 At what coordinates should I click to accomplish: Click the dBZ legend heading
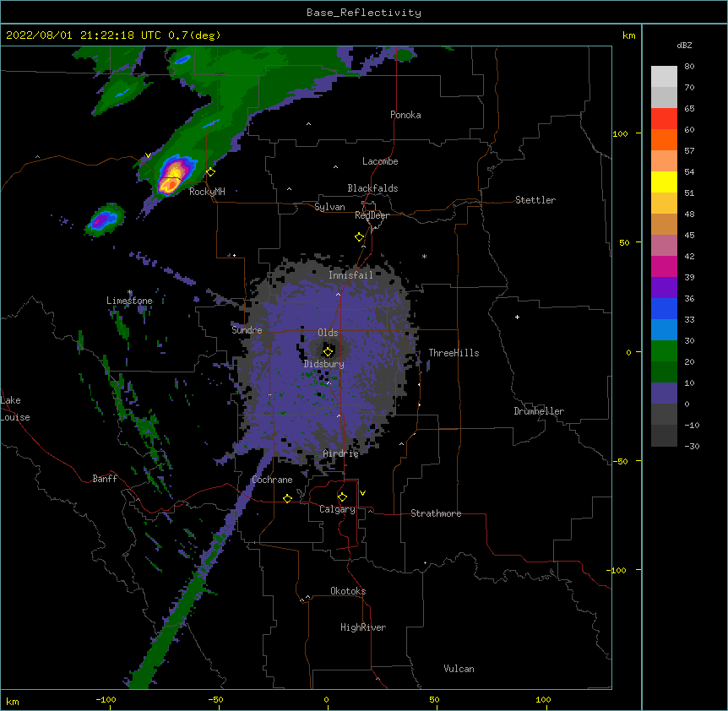point(684,45)
